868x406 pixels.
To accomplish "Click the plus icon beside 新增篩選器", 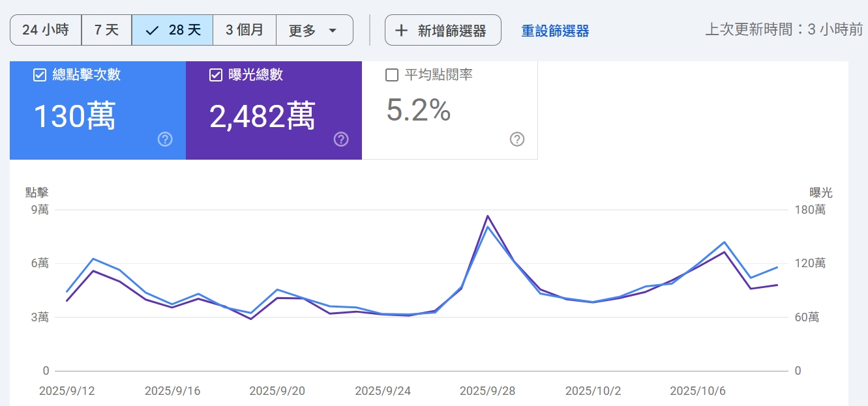I will (402, 31).
